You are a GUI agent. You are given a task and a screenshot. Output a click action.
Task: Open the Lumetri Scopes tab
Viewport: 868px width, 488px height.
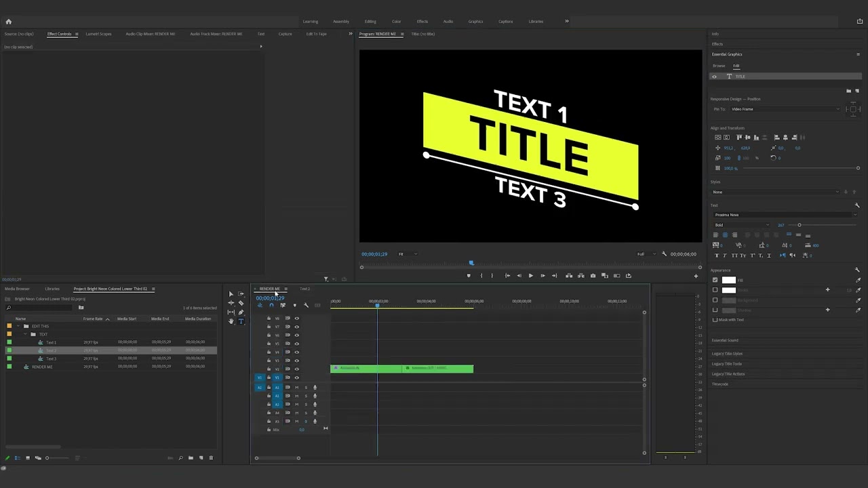tap(98, 34)
